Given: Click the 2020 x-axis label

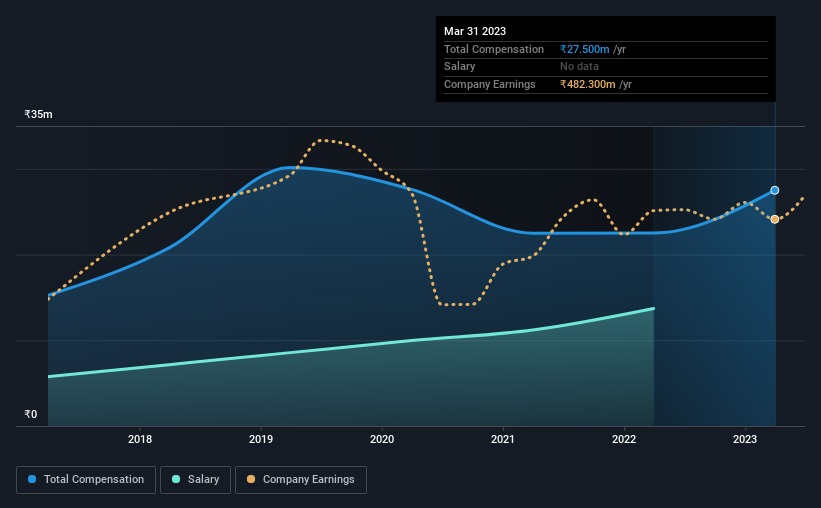Looking at the screenshot, I should [382, 439].
